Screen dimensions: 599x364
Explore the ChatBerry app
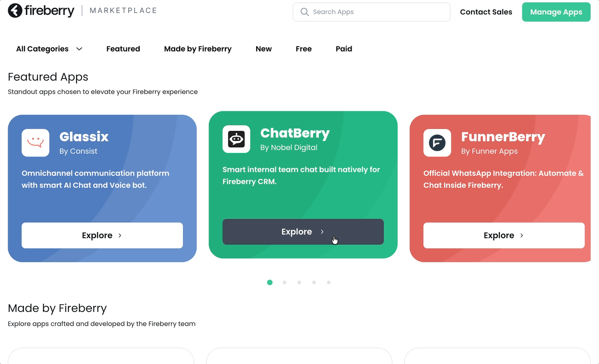[x=303, y=232]
